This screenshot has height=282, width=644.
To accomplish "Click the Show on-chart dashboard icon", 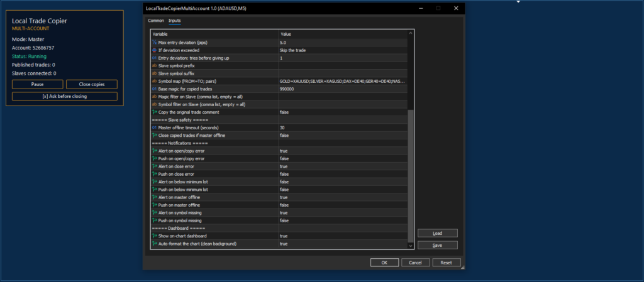I will point(155,236).
